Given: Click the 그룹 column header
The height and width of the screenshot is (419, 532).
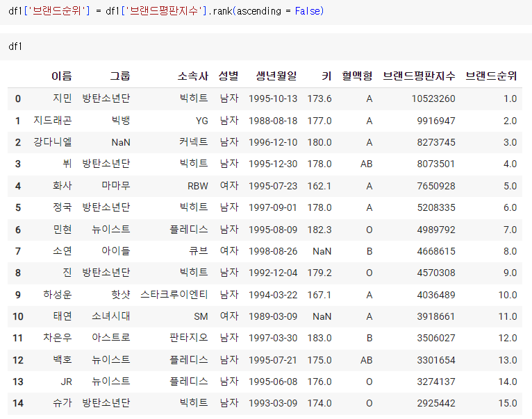Looking at the screenshot, I should (120, 76).
